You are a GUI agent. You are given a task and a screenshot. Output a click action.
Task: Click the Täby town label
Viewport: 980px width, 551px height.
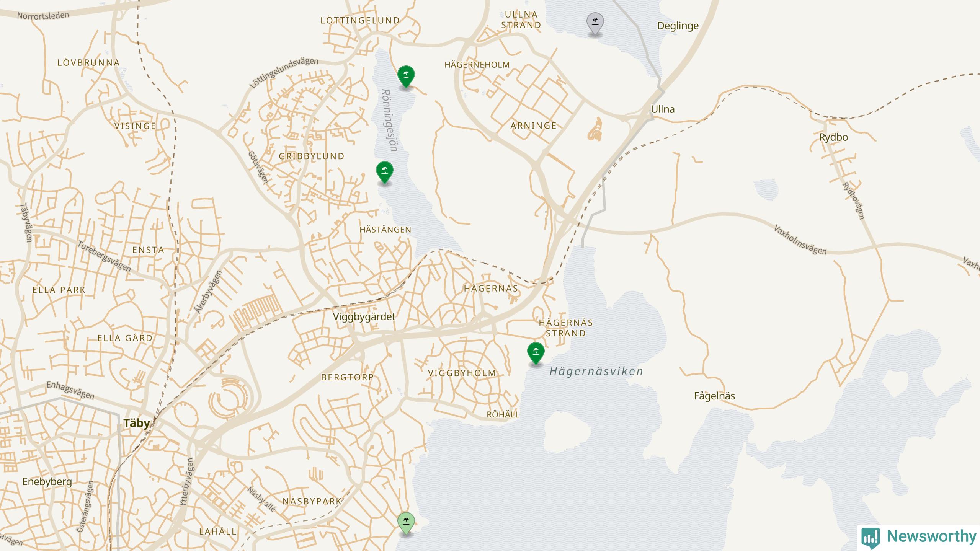[136, 423]
